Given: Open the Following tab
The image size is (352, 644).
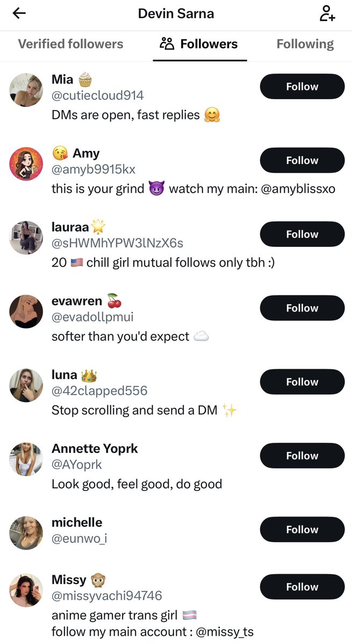Looking at the screenshot, I should (x=305, y=44).
